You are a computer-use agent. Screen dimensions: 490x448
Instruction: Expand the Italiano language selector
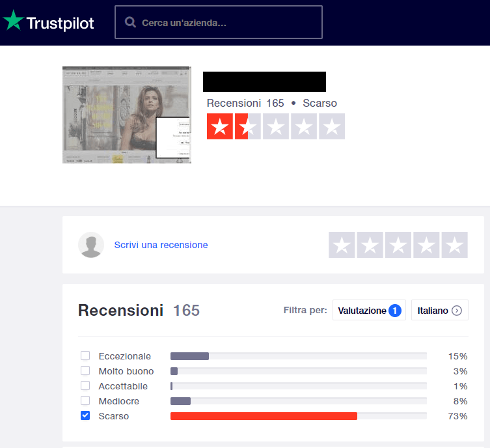pos(440,311)
